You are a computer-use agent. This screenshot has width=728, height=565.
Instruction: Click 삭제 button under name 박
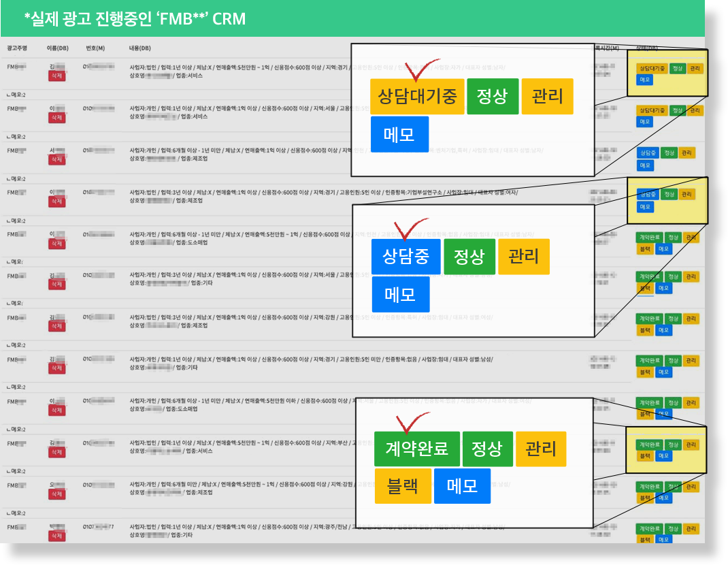click(57, 536)
